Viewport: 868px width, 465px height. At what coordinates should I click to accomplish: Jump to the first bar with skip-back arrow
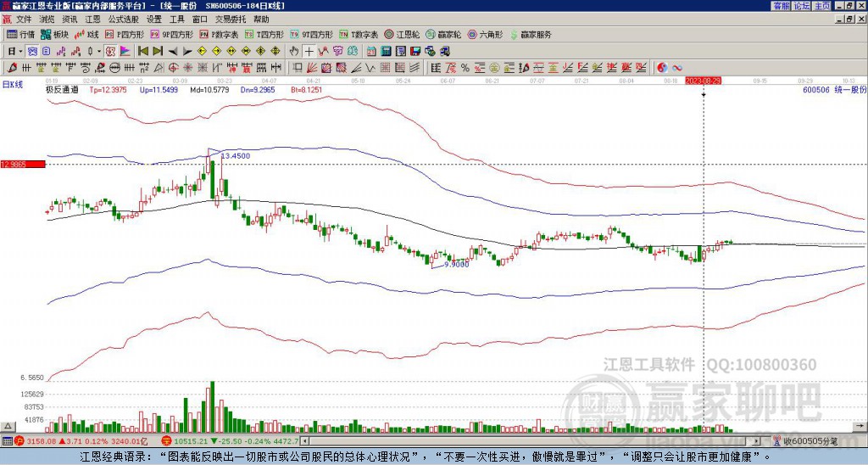tap(142, 51)
